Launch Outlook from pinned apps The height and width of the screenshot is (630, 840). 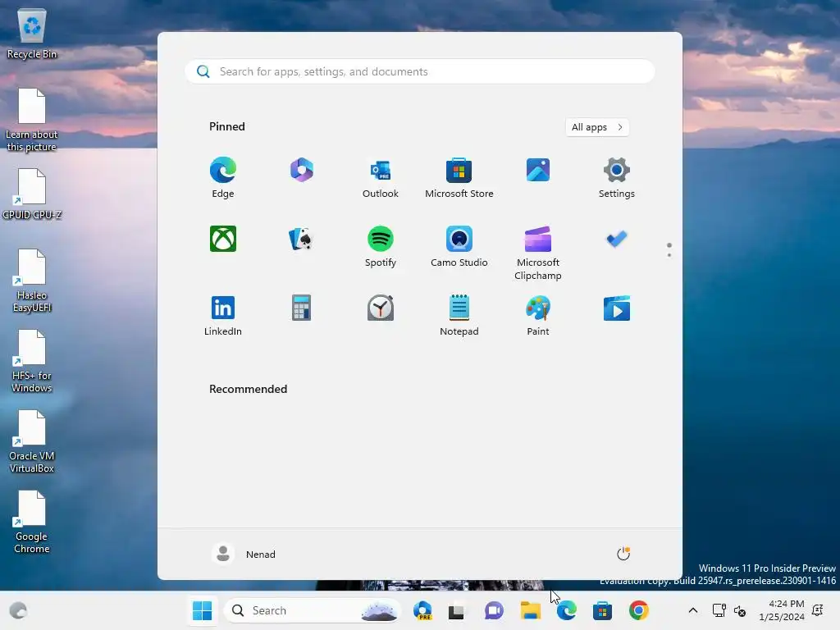381,177
